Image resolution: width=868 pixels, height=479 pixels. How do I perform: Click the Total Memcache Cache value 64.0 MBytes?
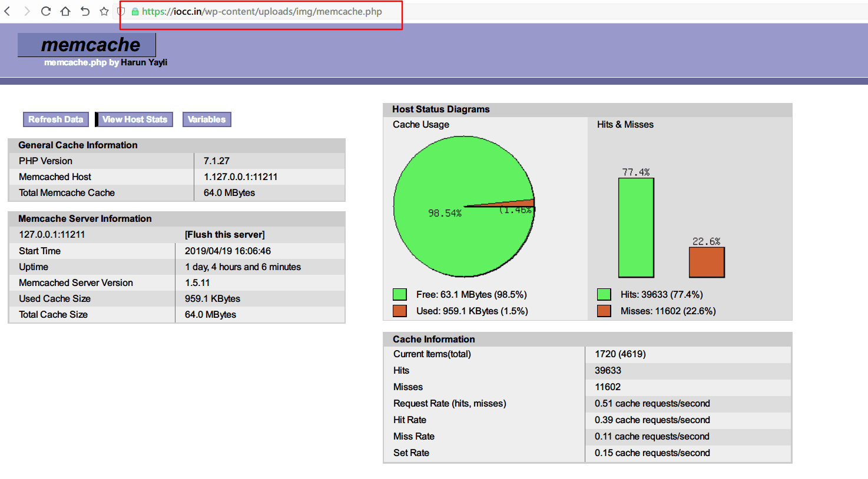229,193
